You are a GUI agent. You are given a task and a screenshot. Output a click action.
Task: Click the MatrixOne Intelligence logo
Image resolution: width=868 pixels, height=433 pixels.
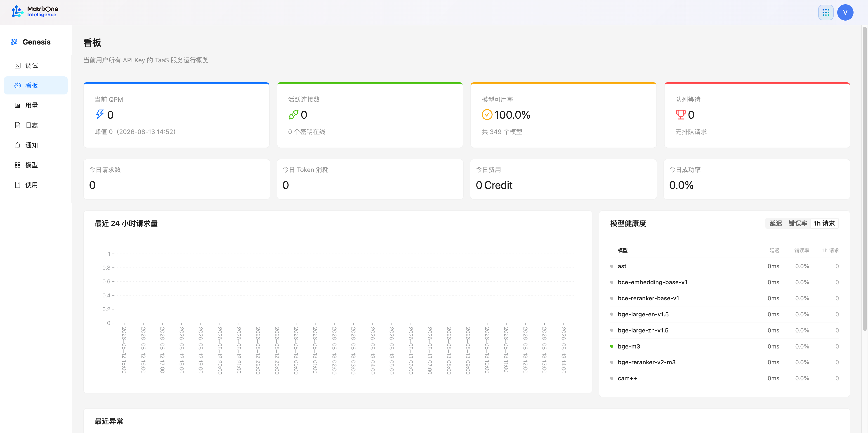(35, 12)
